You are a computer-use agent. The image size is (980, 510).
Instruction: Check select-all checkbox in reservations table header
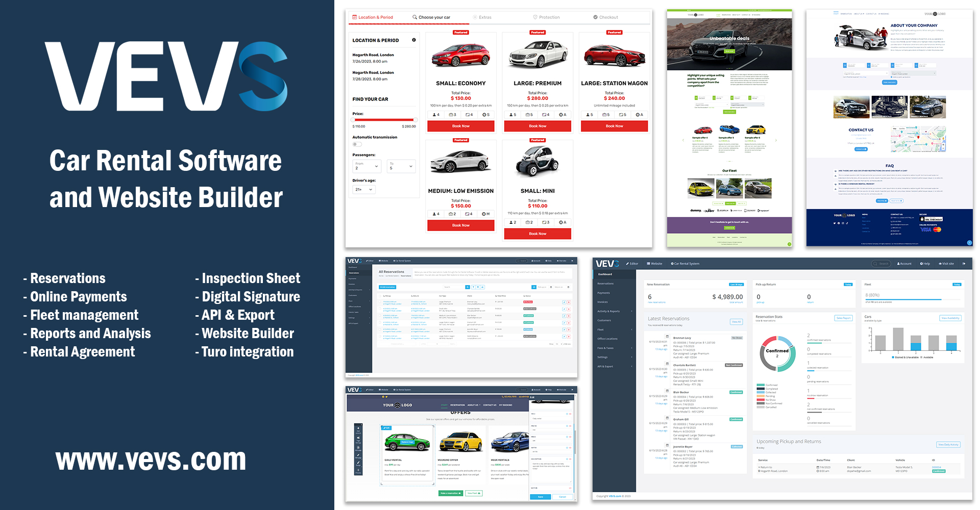(x=380, y=296)
